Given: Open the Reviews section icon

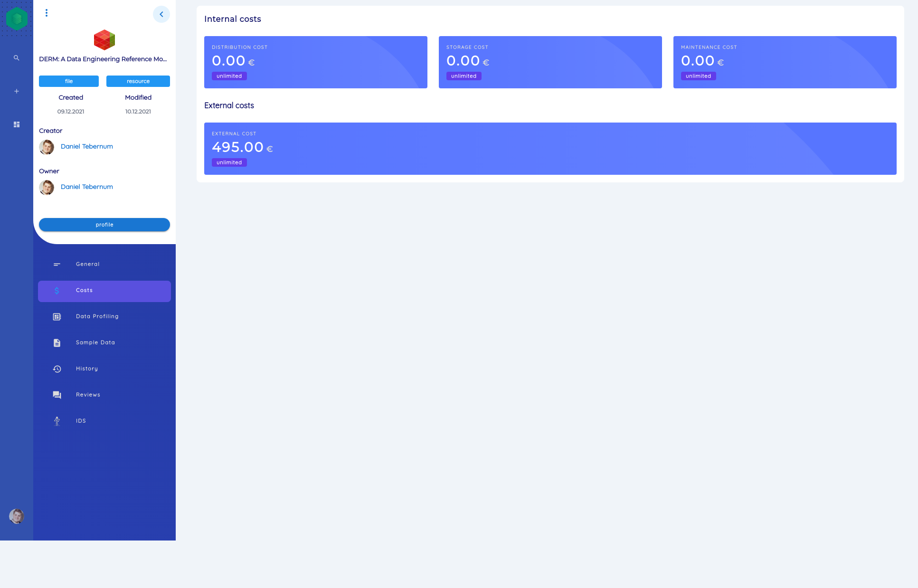Looking at the screenshot, I should (x=57, y=394).
